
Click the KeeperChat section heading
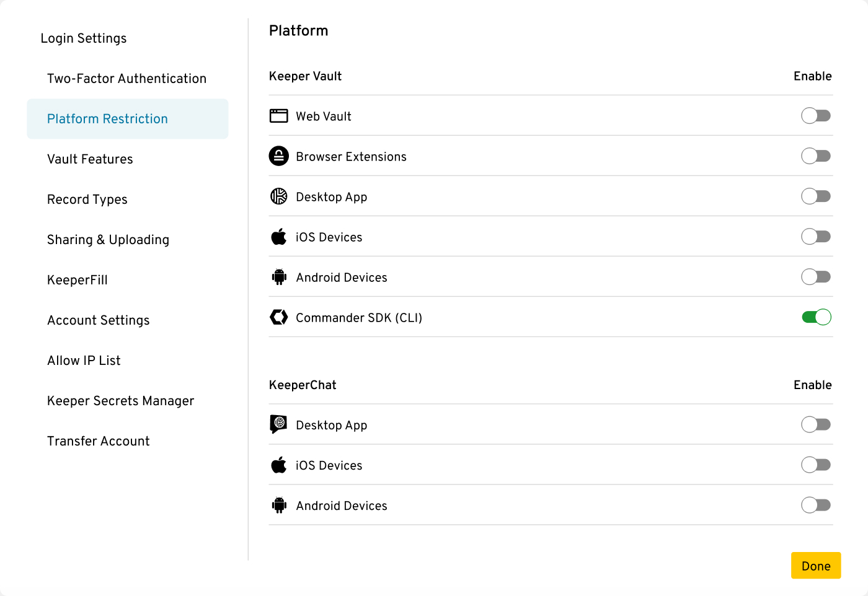coord(303,385)
